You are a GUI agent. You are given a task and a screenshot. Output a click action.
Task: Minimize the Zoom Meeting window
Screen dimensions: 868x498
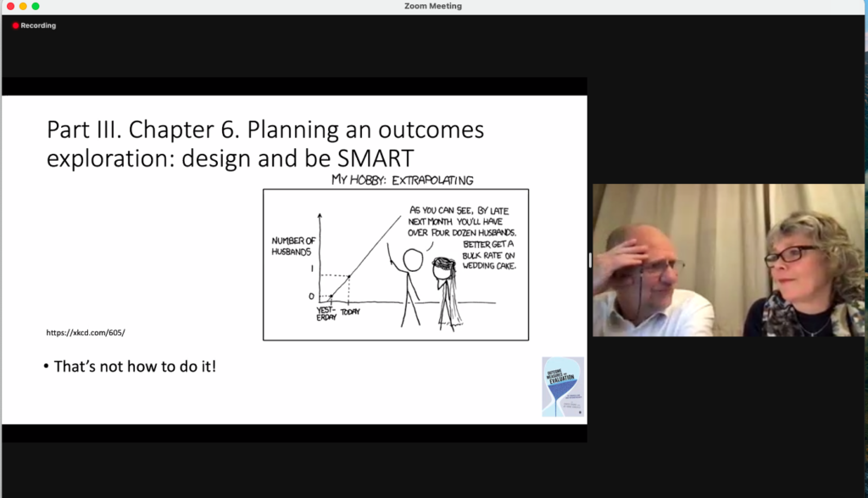[x=23, y=6]
